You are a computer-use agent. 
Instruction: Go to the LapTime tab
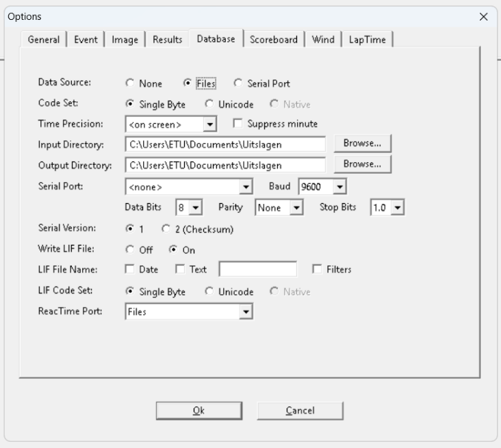(368, 40)
